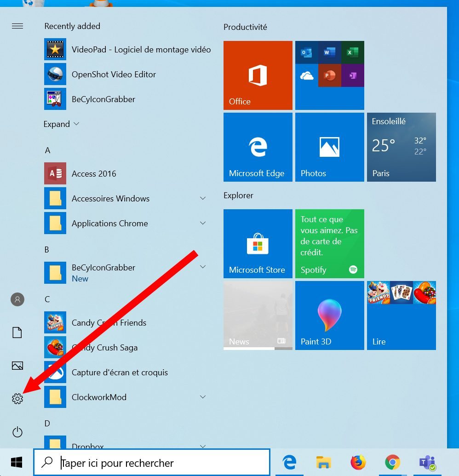Click the Productivité group header

[x=245, y=27]
